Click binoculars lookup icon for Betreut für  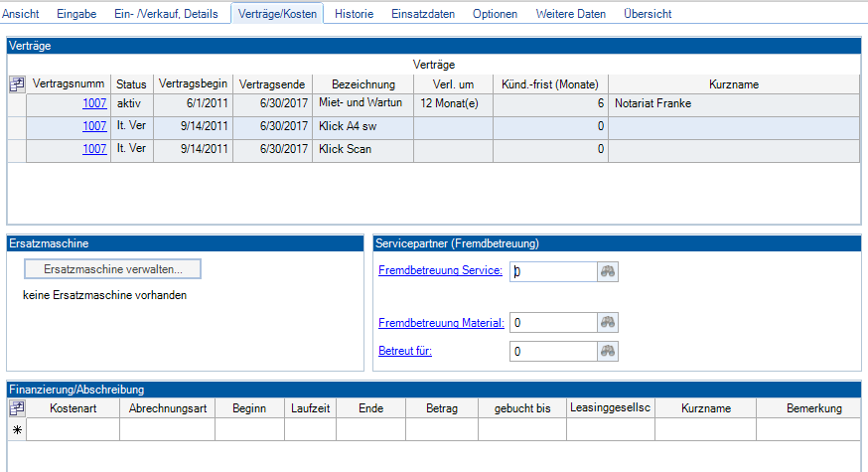click(x=608, y=351)
